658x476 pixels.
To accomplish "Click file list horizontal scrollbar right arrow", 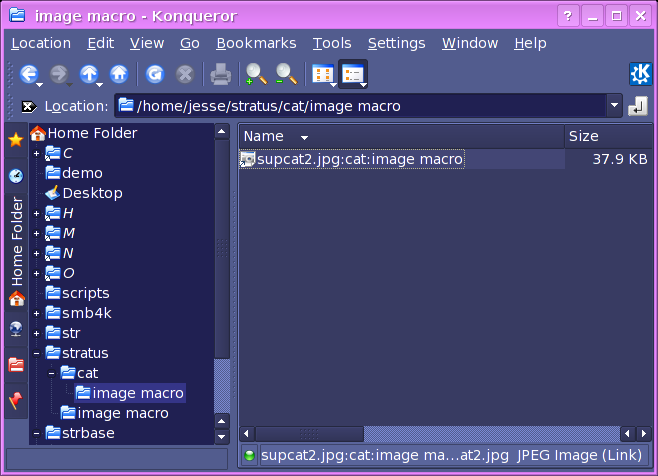I will (644, 433).
